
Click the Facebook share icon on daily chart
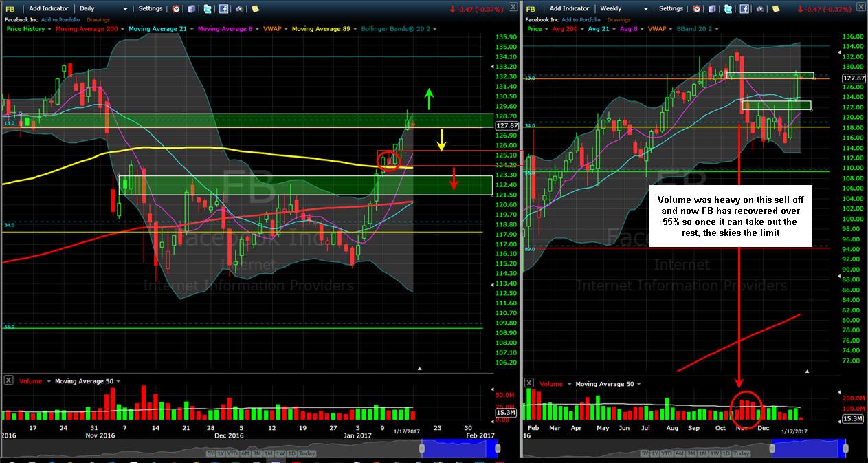224,9
